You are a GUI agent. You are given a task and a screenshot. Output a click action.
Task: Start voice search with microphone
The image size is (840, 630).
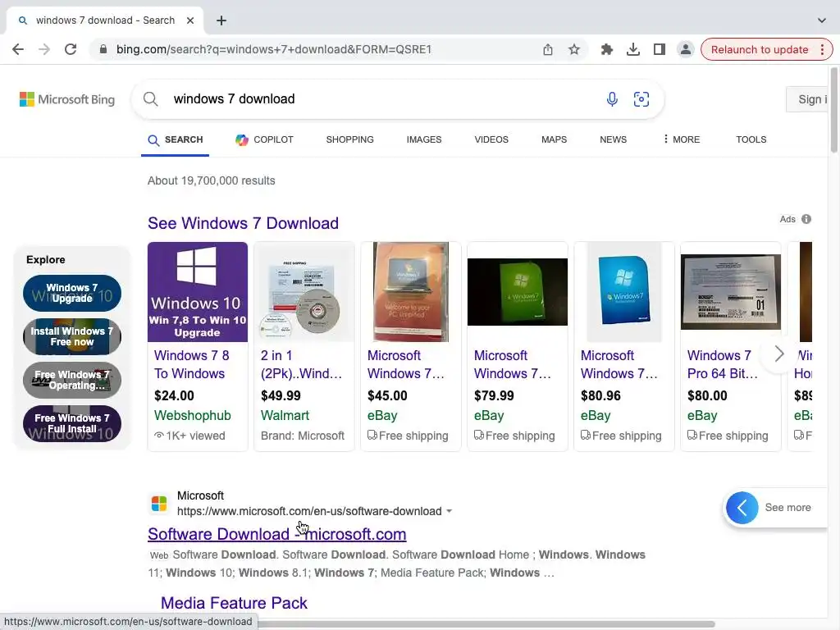coord(612,98)
